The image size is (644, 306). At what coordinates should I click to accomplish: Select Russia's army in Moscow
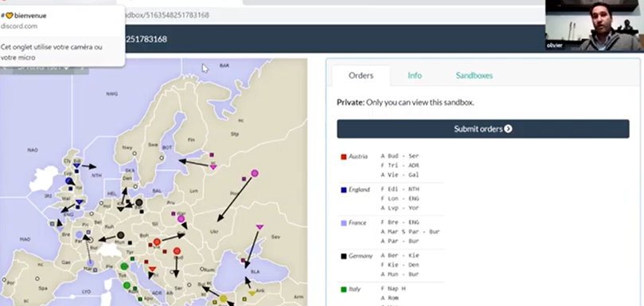pyautogui.click(x=255, y=173)
